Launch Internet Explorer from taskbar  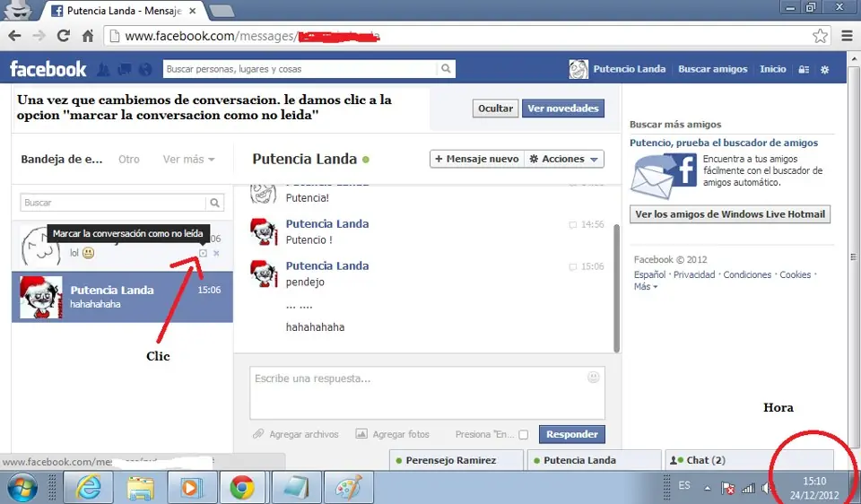point(89,488)
